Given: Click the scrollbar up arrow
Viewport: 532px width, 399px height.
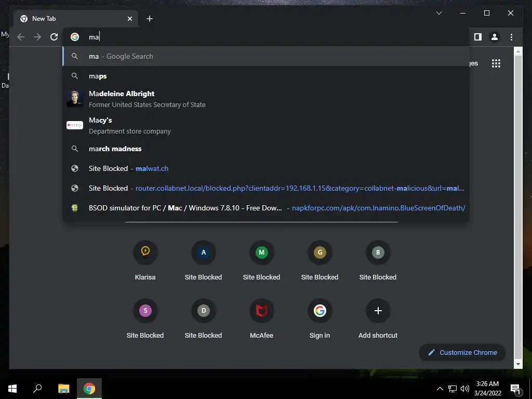Looking at the screenshot, I should [x=518, y=51].
